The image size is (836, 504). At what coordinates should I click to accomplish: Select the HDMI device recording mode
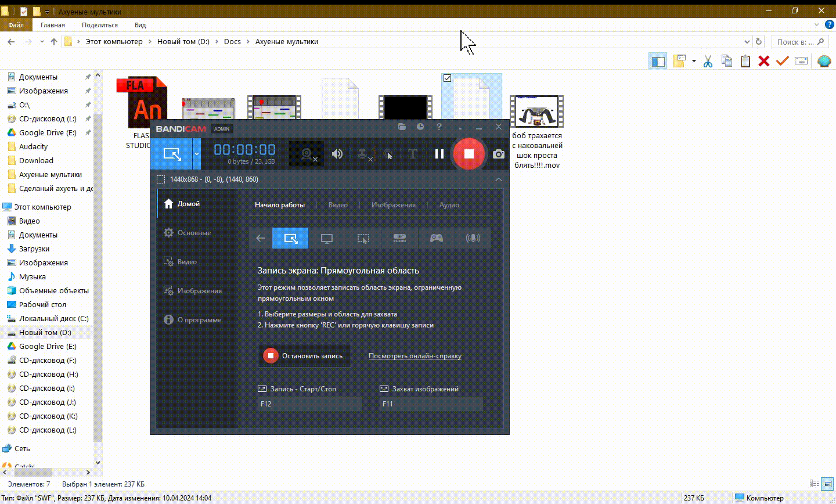click(x=399, y=238)
